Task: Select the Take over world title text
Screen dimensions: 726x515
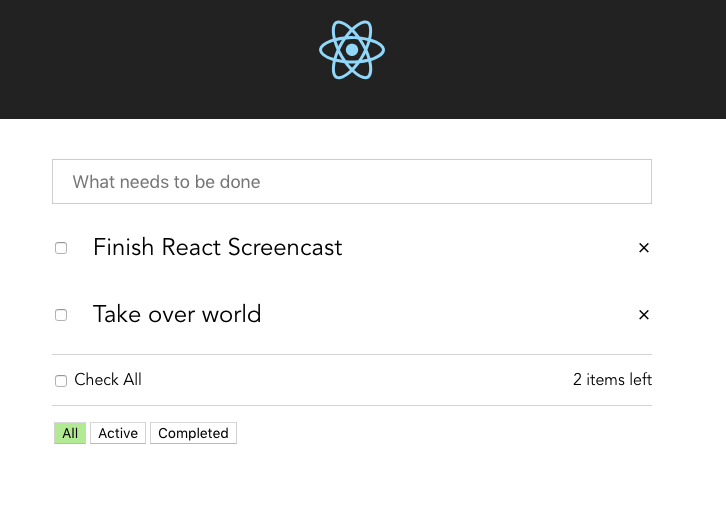Action: (177, 314)
